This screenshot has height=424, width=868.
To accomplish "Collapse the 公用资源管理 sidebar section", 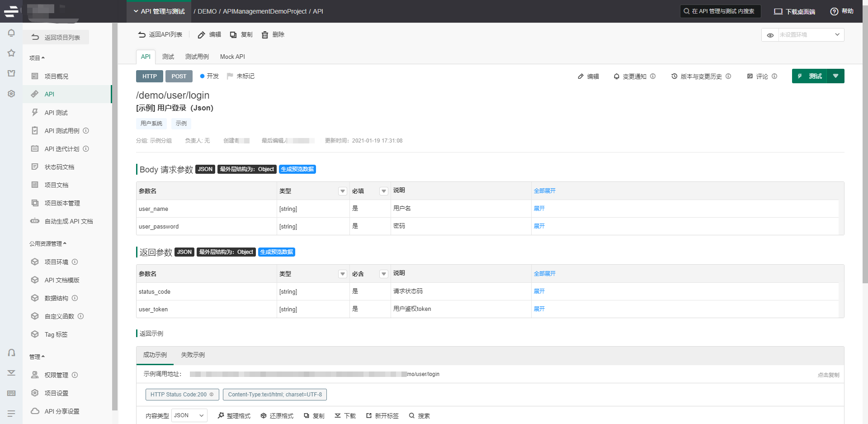I will [x=48, y=243].
